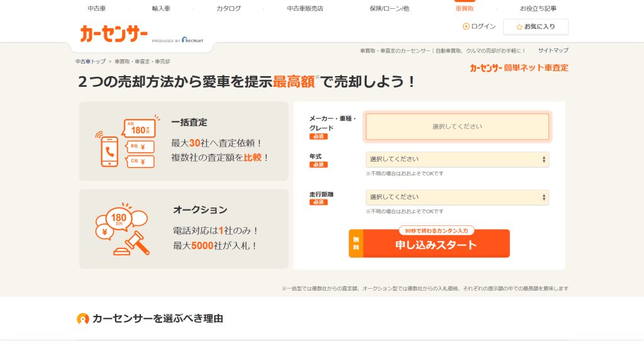Screen dimensions: 644x341
Task: Go to 中古車販売店 tab
Action: (x=305, y=8)
